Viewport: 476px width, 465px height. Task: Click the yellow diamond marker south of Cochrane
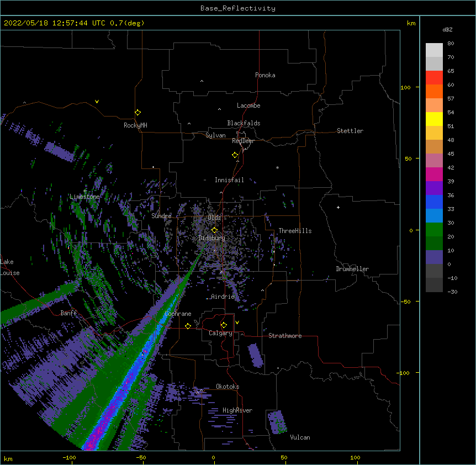click(188, 326)
